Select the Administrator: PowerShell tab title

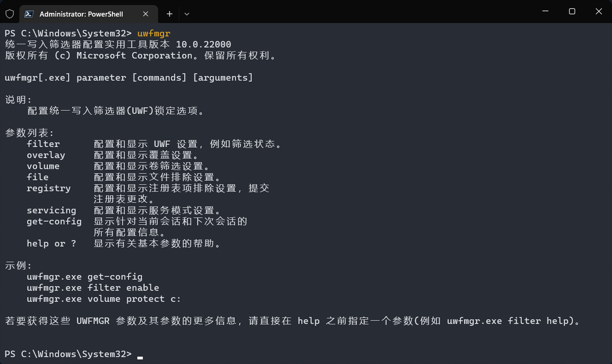[81, 14]
